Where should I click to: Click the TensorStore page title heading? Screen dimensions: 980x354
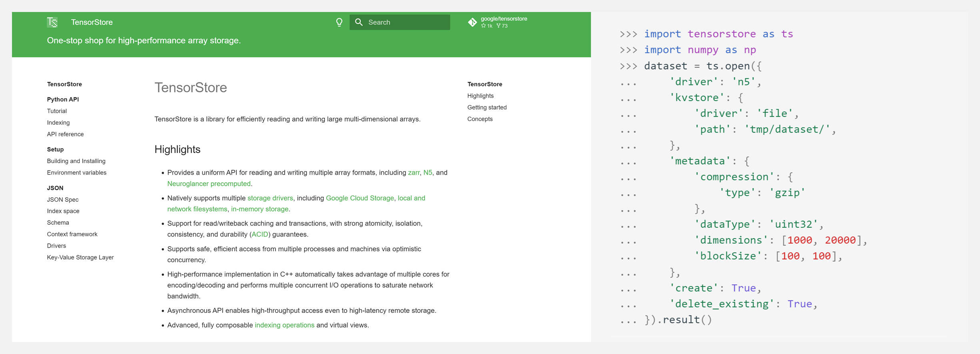point(191,88)
